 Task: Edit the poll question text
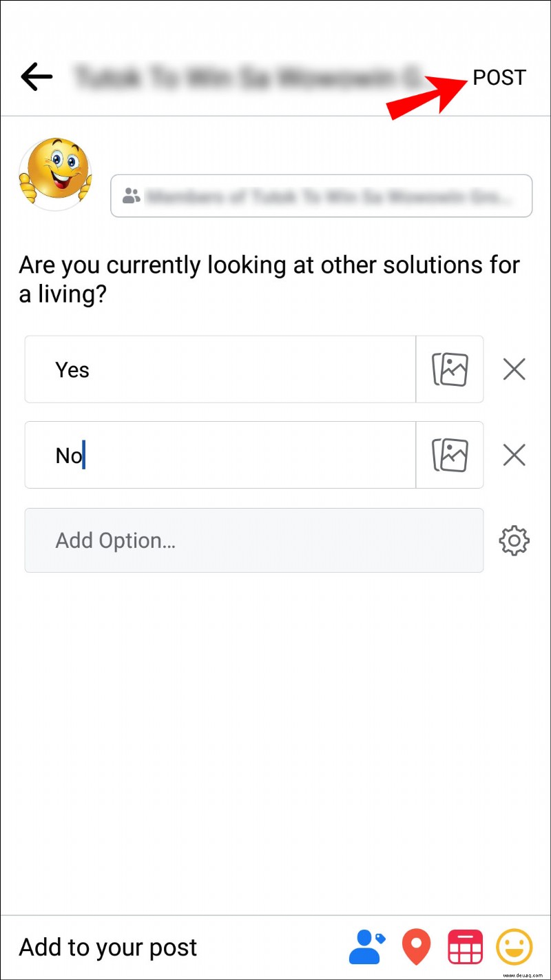point(269,280)
